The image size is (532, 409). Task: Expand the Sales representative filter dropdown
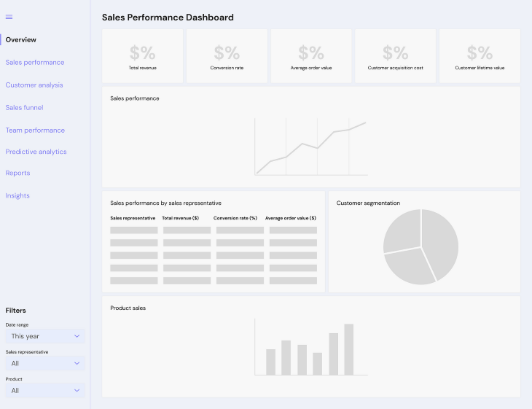[45, 363]
